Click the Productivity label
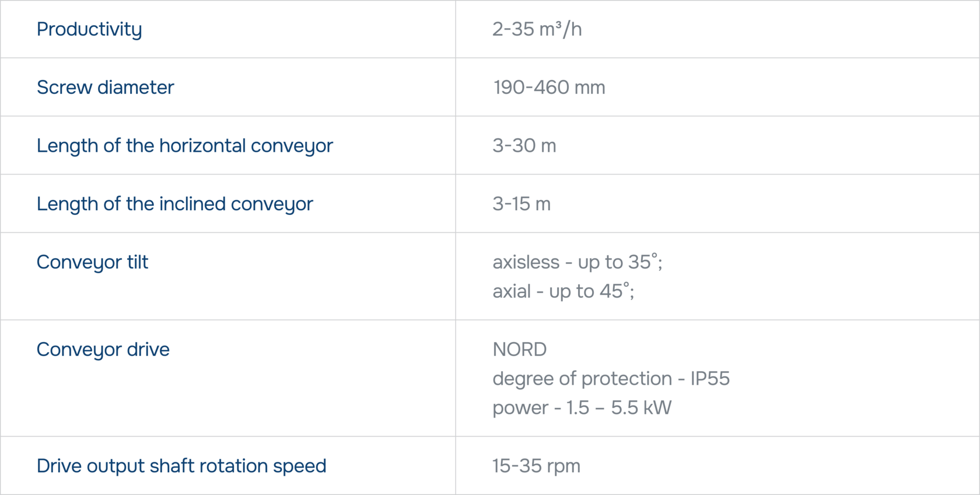This screenshot has height=495, width=980. point(89,29)
